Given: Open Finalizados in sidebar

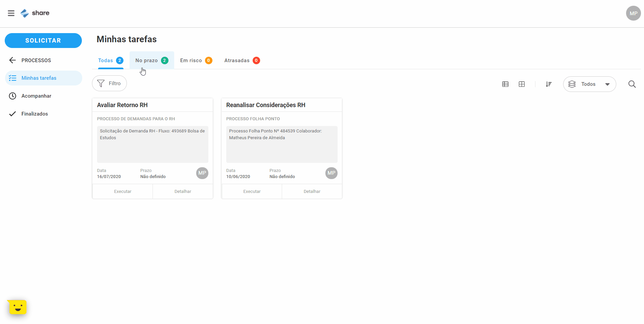Looking at the screenshot, I should (x=44, y=114).
